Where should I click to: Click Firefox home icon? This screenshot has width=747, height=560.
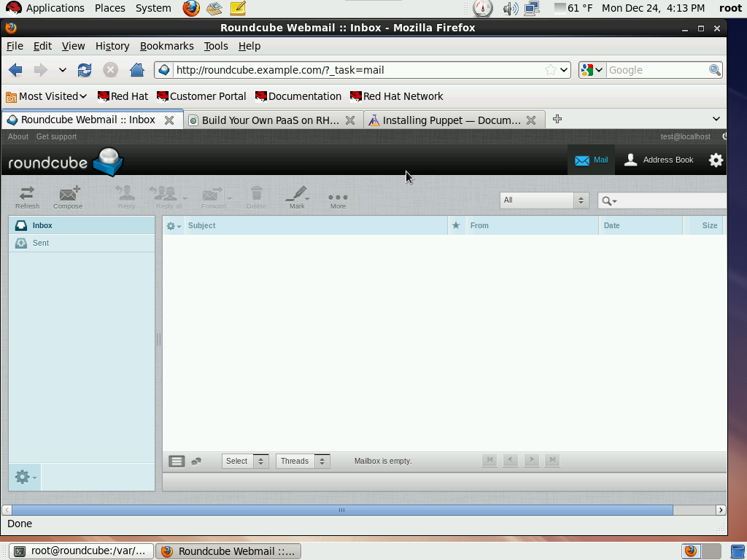pos(136,70)
